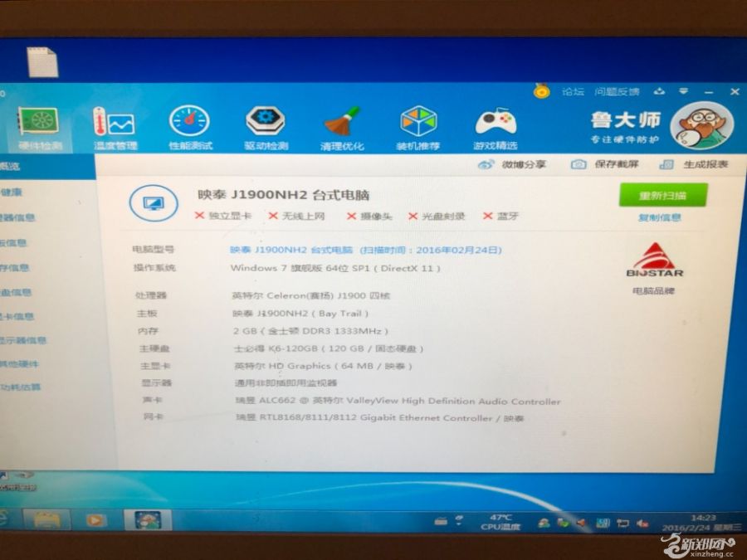Select 功耗估算 in the left sidebar
This screenshot has height=560, width=747.
pyautogui.click(x=21, y=387)
